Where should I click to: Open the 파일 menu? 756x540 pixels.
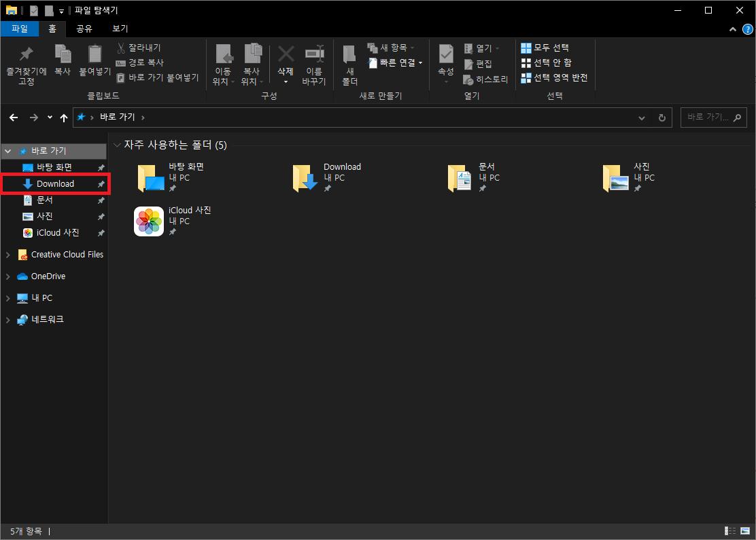[20, 29]
